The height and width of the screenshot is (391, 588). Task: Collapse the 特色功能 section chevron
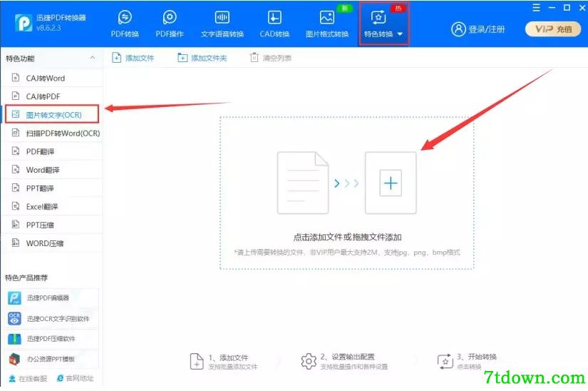pyautogui.click(x=92, y=58)
